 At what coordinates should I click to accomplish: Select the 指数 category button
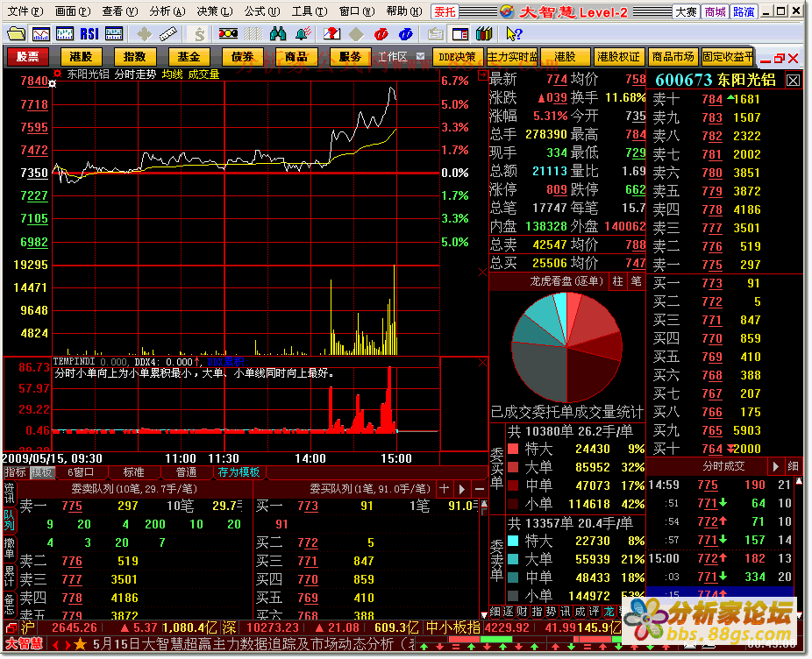pyautogui.click(x=135, y=57)
